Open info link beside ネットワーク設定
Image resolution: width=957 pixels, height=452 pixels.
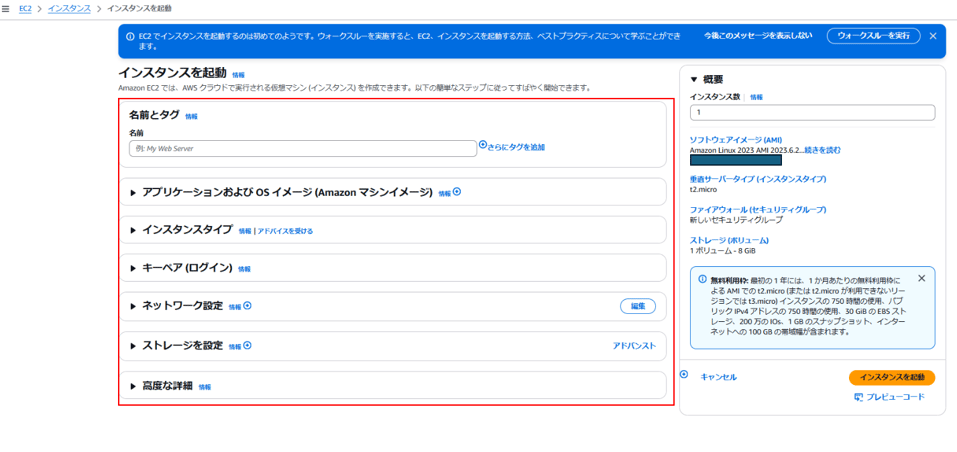click(x=235, y=307)
